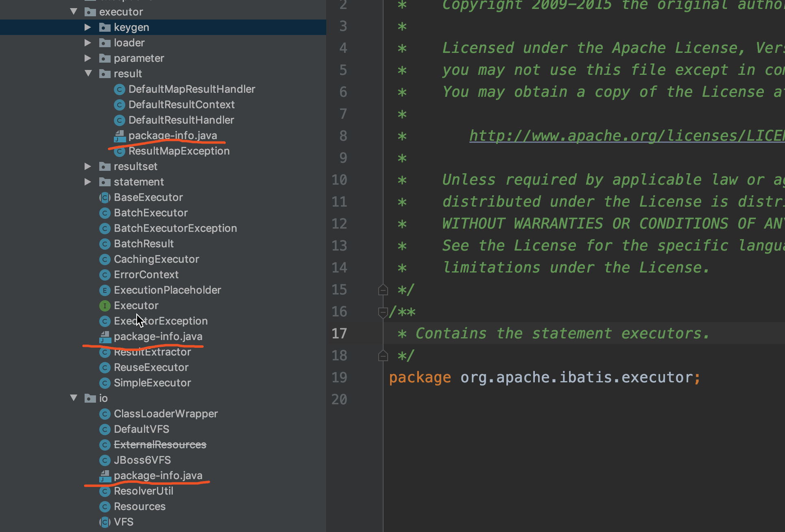This screenshot has width=785, height=532.
Task: Click the ExecutionPlaceholder enum icon
Action: pos(105,290)
